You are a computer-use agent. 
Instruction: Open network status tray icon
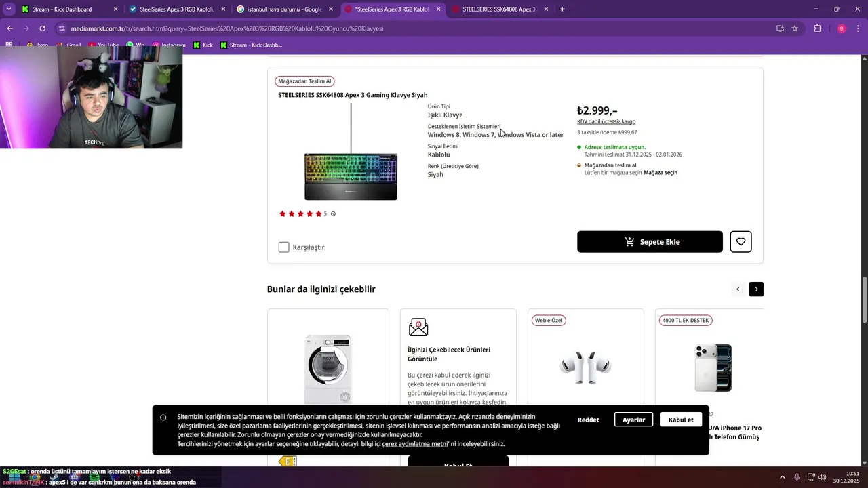811,477
